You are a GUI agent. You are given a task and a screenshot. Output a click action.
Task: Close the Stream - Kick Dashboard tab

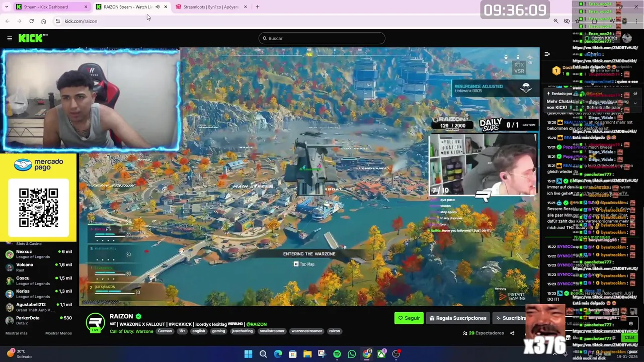pos(86,7)
